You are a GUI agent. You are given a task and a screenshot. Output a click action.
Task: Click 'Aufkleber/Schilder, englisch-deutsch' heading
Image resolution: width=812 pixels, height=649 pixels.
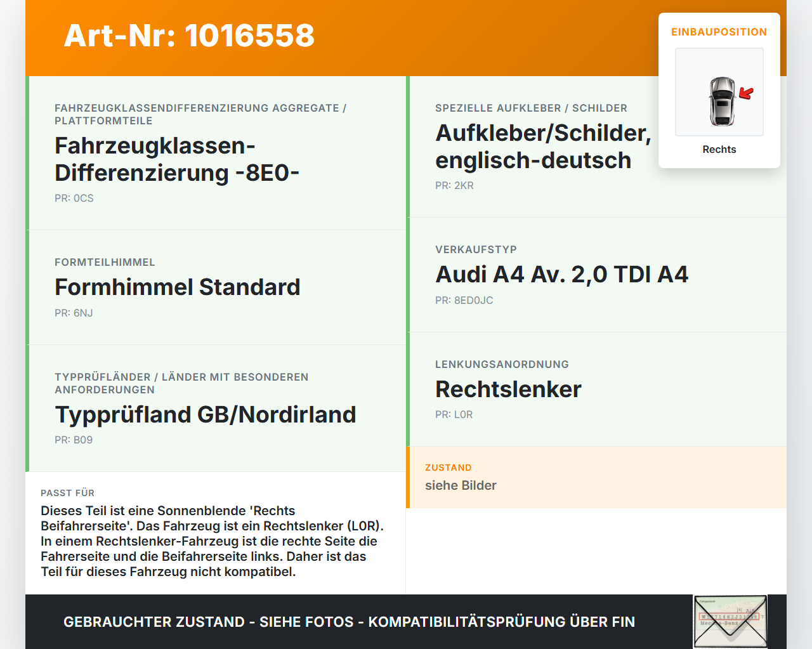(x=533, y=146)
